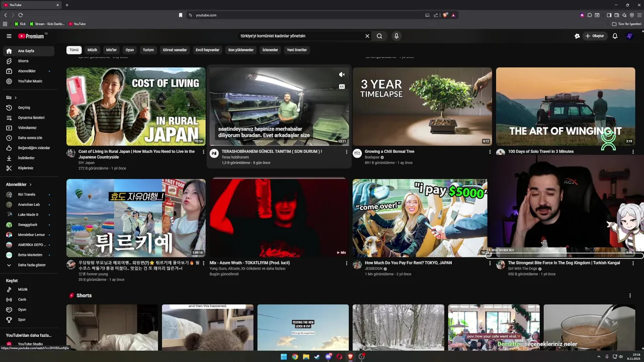This screenshot has width=644, height=362.
Task: Click the youtube.com address bar
Action: (307, 15)
